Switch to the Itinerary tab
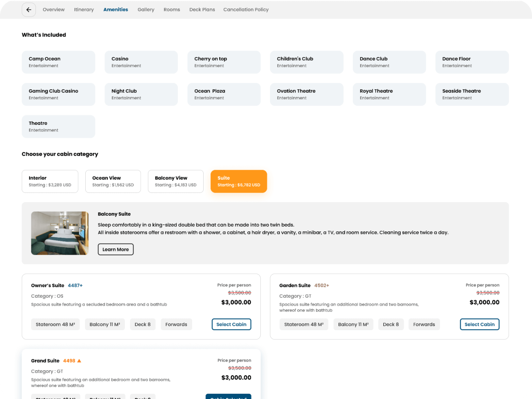 [84, 10]
